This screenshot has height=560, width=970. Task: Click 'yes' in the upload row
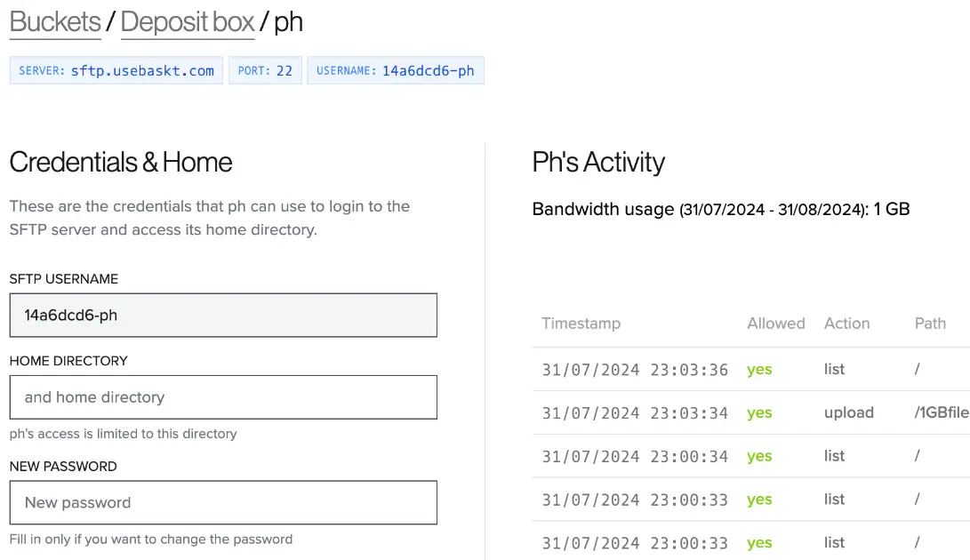759,412
